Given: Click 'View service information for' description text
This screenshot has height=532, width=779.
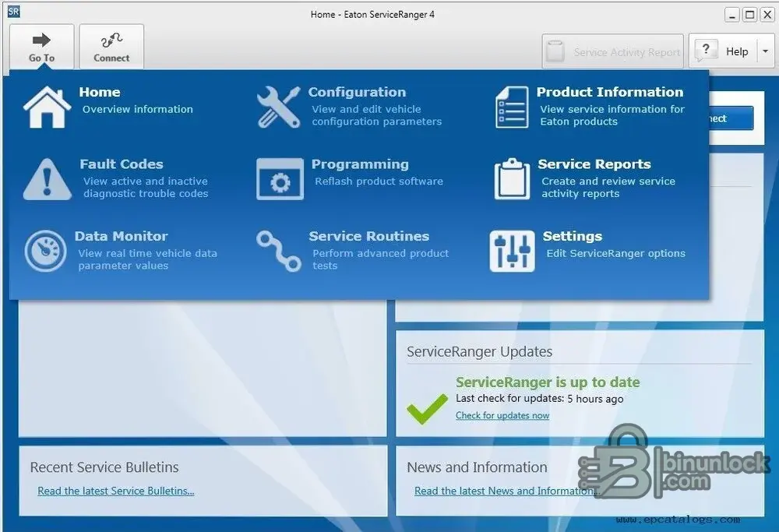Looking at the screenshot, I should [612, 109].
